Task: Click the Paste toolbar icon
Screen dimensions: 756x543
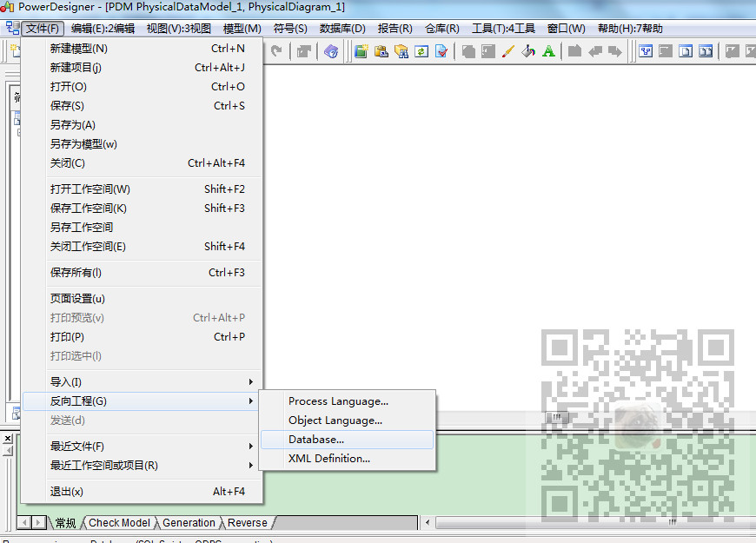Action: [381, 52]
